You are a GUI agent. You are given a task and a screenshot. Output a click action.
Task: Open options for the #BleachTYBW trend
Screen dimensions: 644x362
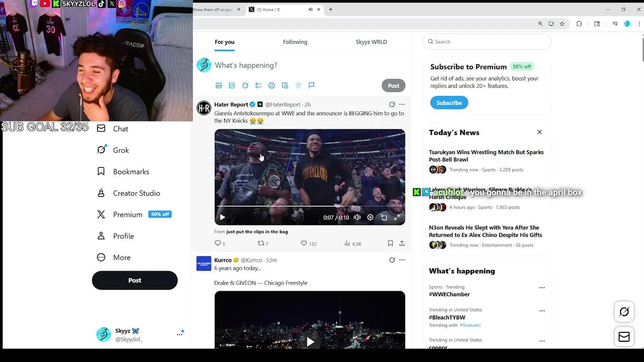tap(542, 311)
